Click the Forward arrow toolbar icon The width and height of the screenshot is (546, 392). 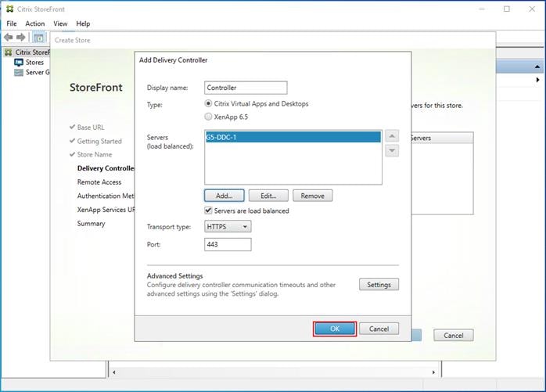click(x=21, y=37)
